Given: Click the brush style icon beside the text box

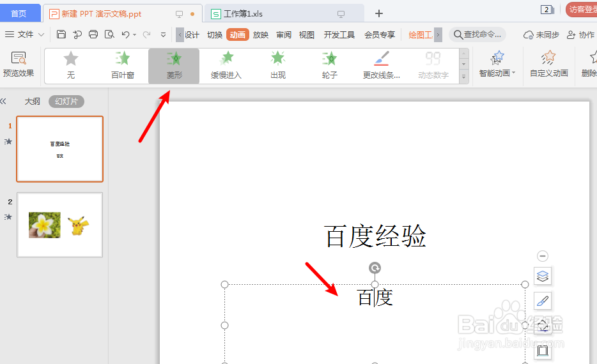Looking at the screenshot, I should point(543,301).
